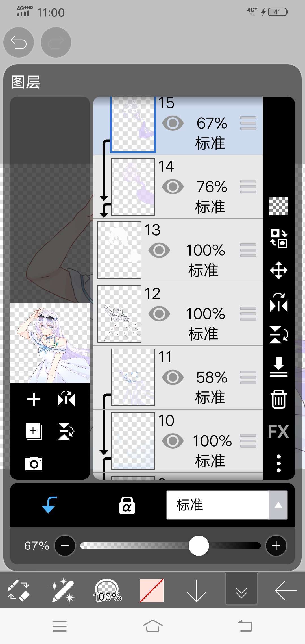Tap the undo arrow button
This screenshot has width=305, height=644.
19,43
